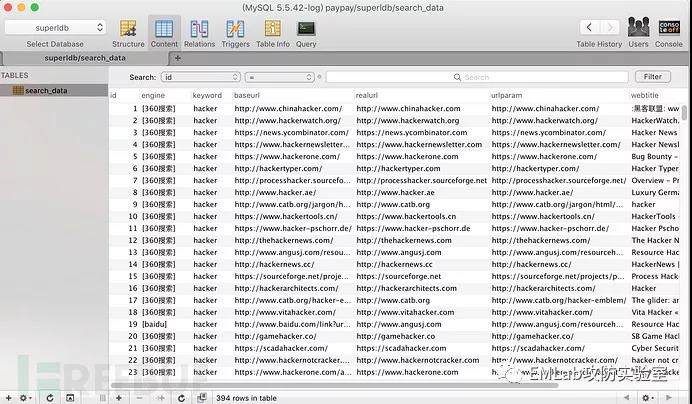Open the filter operator dropdown showing =

(x=280, y=77)
